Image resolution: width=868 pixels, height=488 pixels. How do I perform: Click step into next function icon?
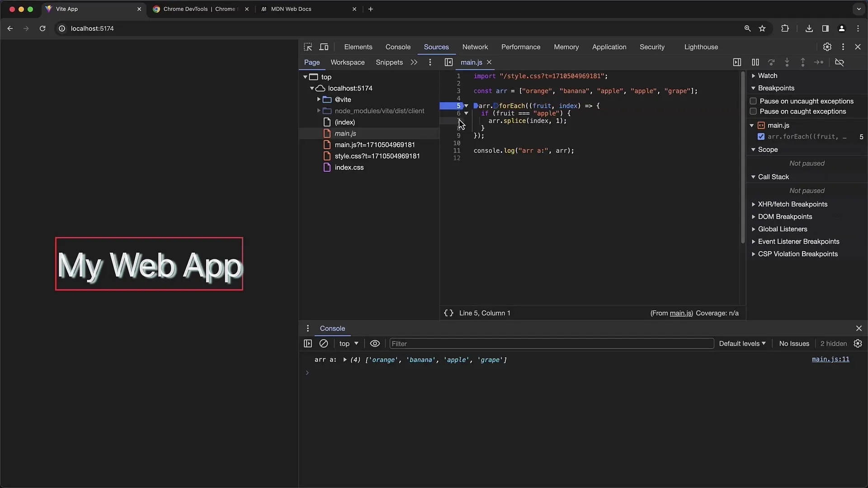(787, 62)
